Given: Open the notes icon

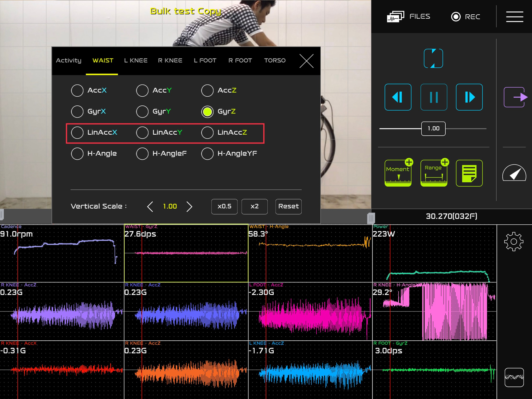Looking at the screenshot, I should [469, 173].
